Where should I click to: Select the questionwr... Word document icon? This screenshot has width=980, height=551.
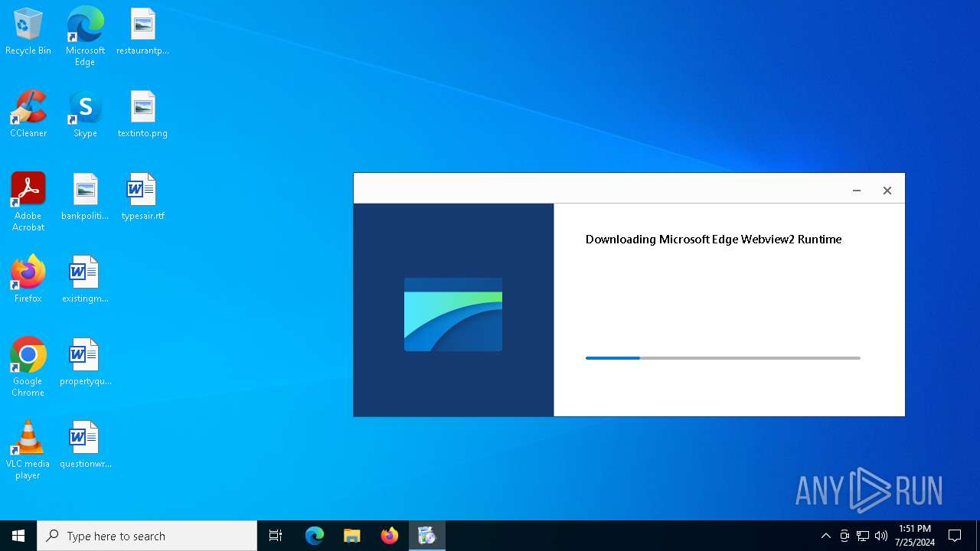click(85, 445)
